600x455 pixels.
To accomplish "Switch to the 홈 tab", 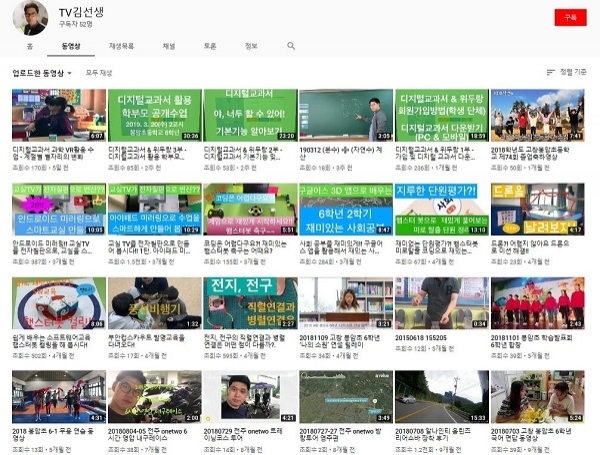I will click(x=29, y=46).
